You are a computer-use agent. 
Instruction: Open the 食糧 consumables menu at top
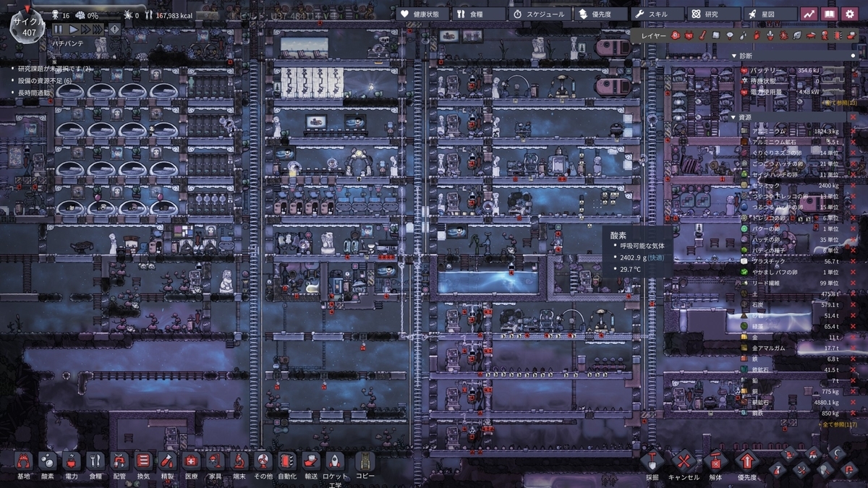point(478,14)
